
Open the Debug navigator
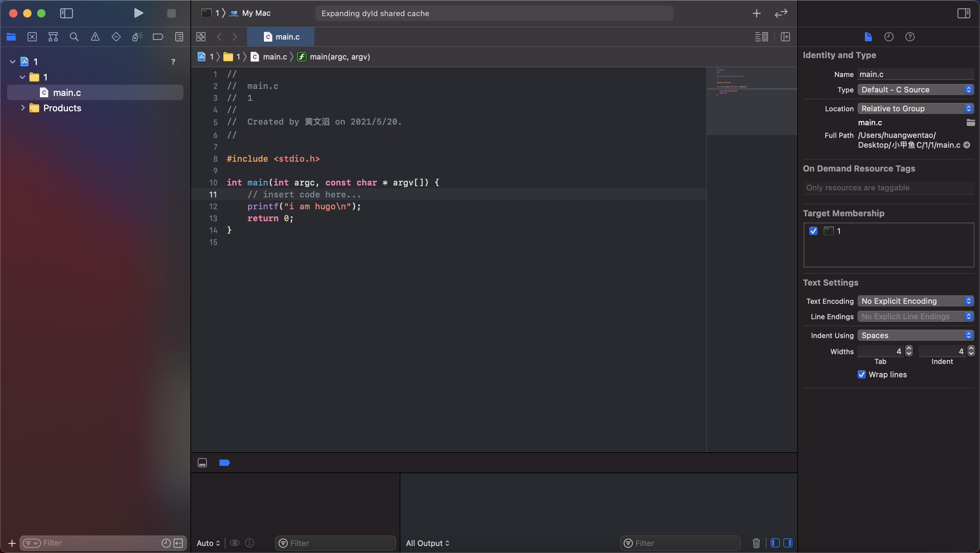137,37
